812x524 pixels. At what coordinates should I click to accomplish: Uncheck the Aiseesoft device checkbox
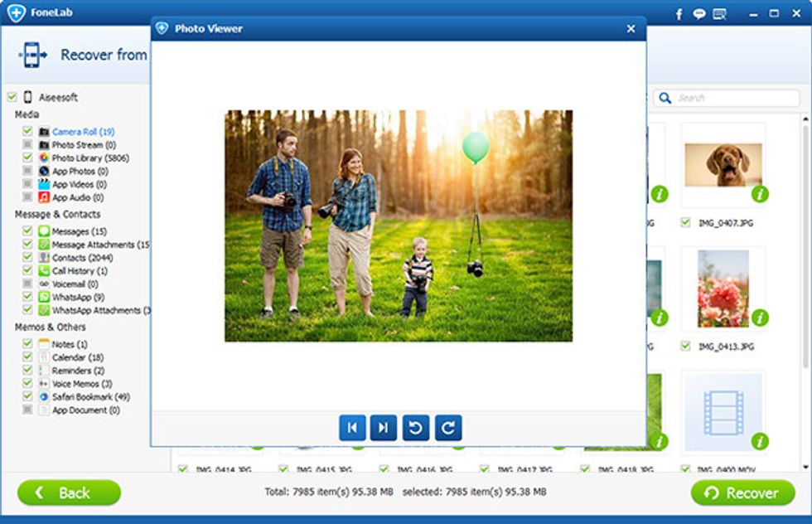pos(12,97)
